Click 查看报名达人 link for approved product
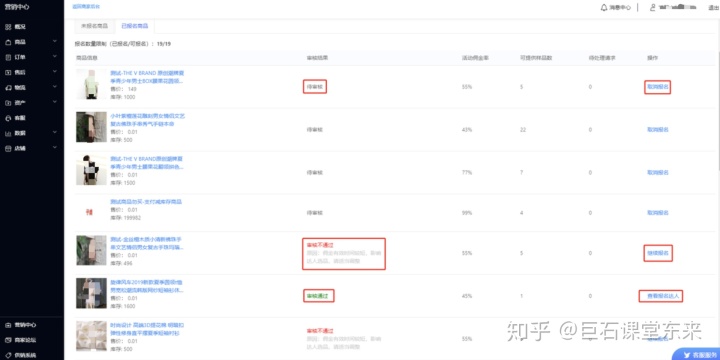 pyautogui.click(x=661, y=296)
